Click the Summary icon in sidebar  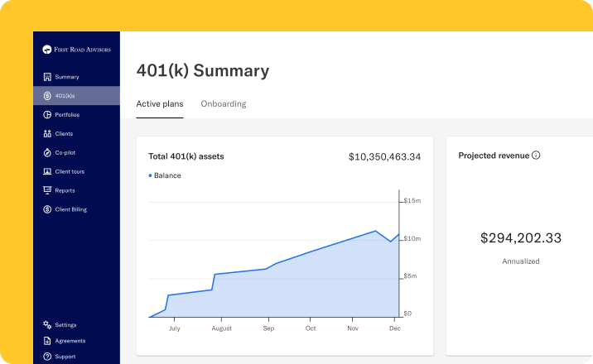pyautogui.click(x=47, y=77)
